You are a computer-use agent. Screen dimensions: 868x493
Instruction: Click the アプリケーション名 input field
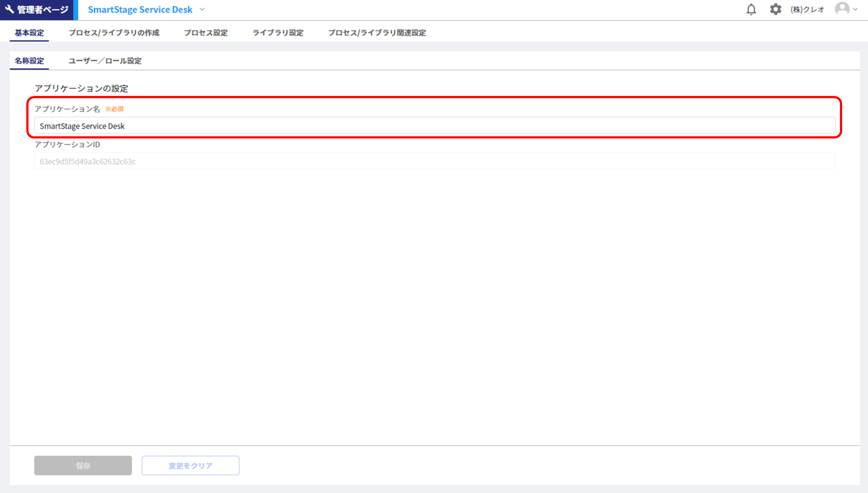(x=434, y=126)
